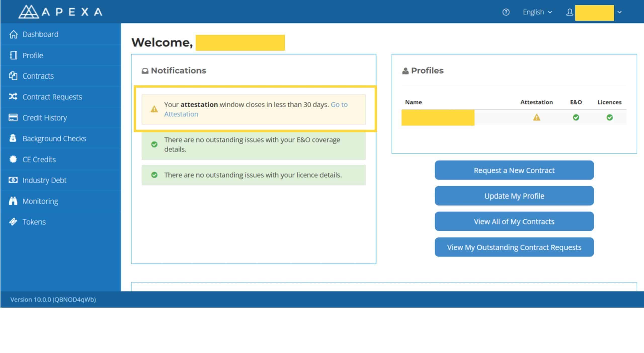
Task: Click the Contract Requests shuffle icon
Action: pos(13,96)
